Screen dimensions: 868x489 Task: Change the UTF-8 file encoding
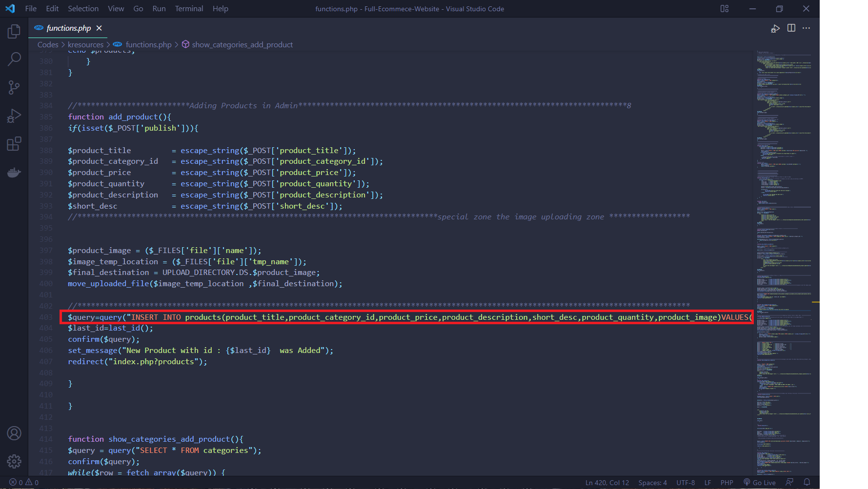pyautogui.click(x=686, y=483)
